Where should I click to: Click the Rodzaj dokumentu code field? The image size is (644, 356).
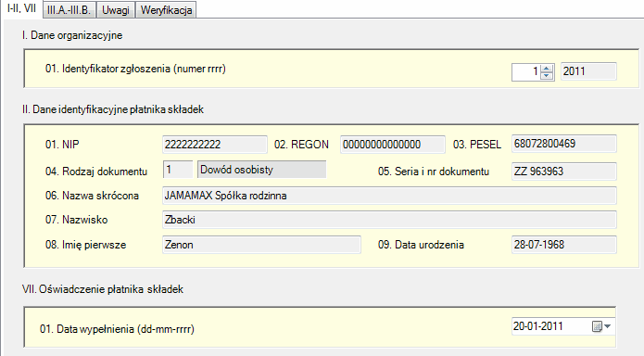click(x=178, y=170)
